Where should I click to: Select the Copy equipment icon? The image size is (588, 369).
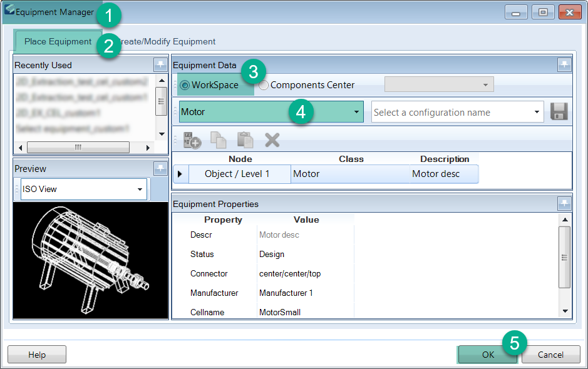tap(219, 139)
